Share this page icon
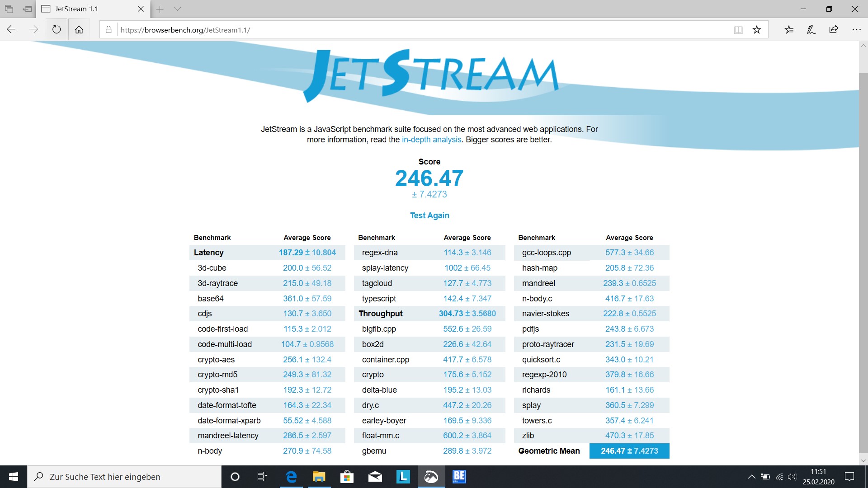Screen dimensions: 868x488 tap(834, 30)
